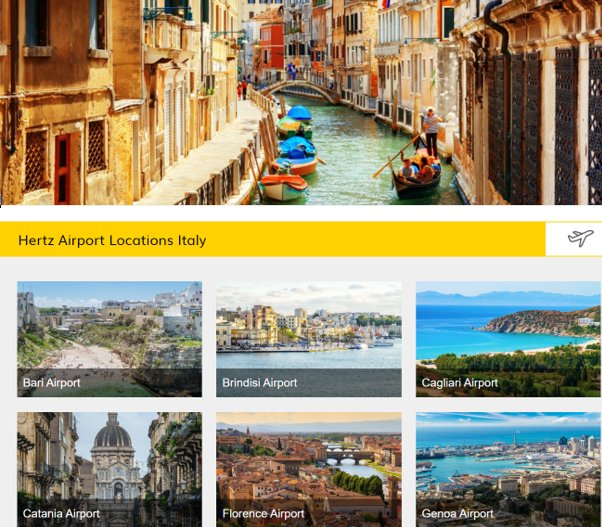Select the Hertz Airport Locations Italy heading
The width and height of the screenshot is (602, 527).
(112, 240)
